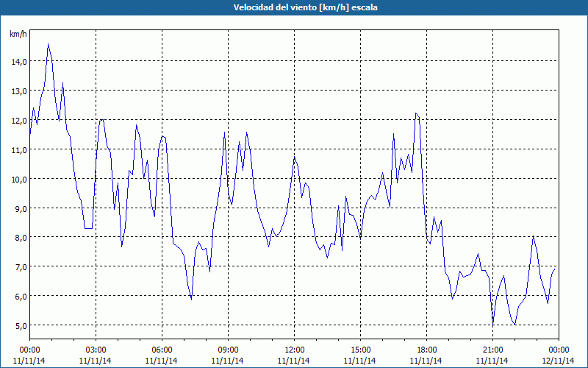Screen dimensions: 588x368
Task: Click the 09:00 time label
Action: click(228, 350)
